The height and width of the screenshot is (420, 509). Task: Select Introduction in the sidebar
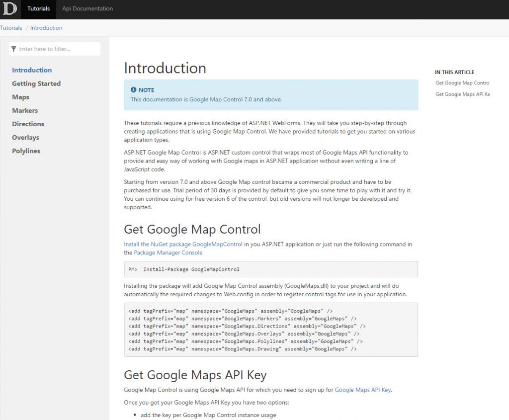(x=32, y=70)
